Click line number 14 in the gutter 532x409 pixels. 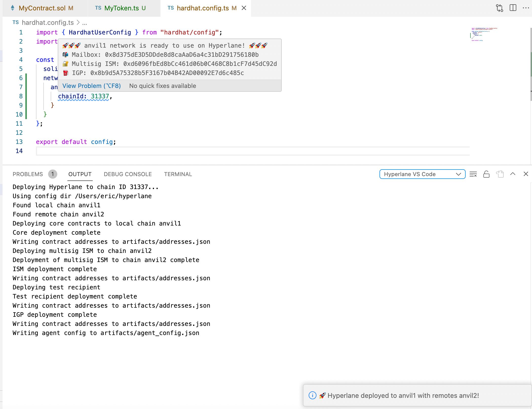point(19,151)
